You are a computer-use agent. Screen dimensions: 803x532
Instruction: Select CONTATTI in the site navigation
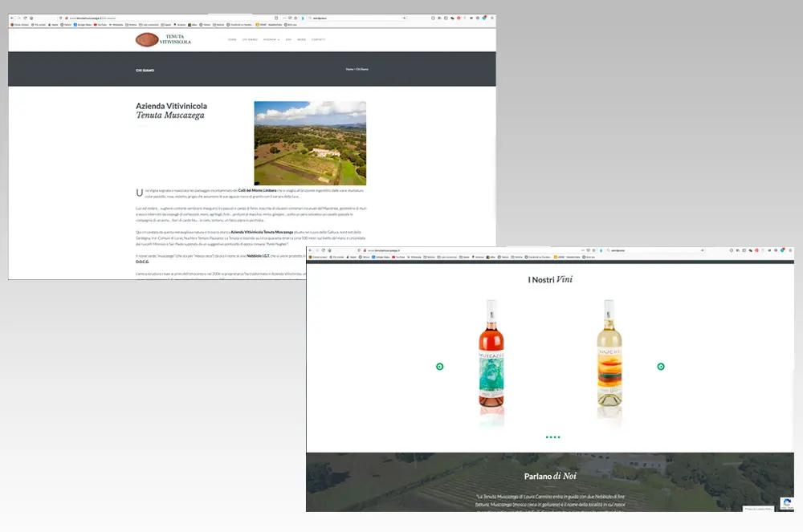tap(318, 39)
